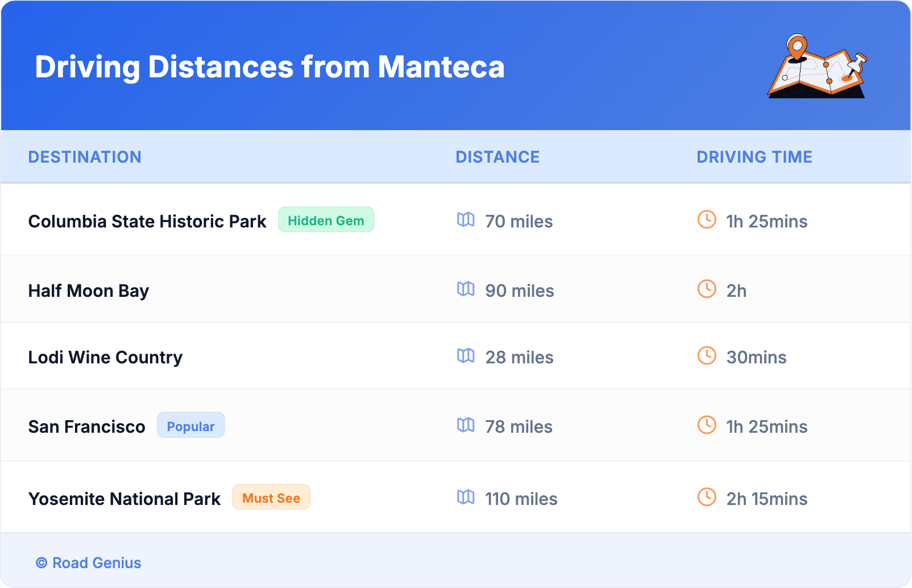Click Columbia State Historic Park destination name

click(x=147, y=221)
